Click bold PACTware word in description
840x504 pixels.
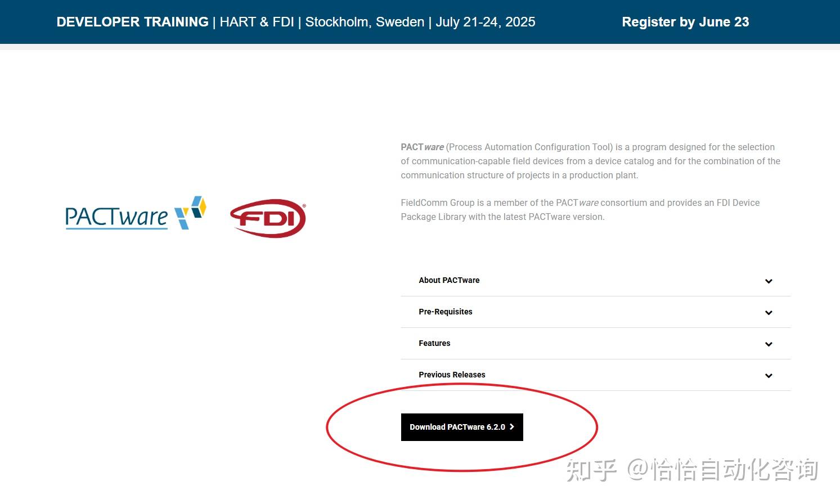pos(422,147)
